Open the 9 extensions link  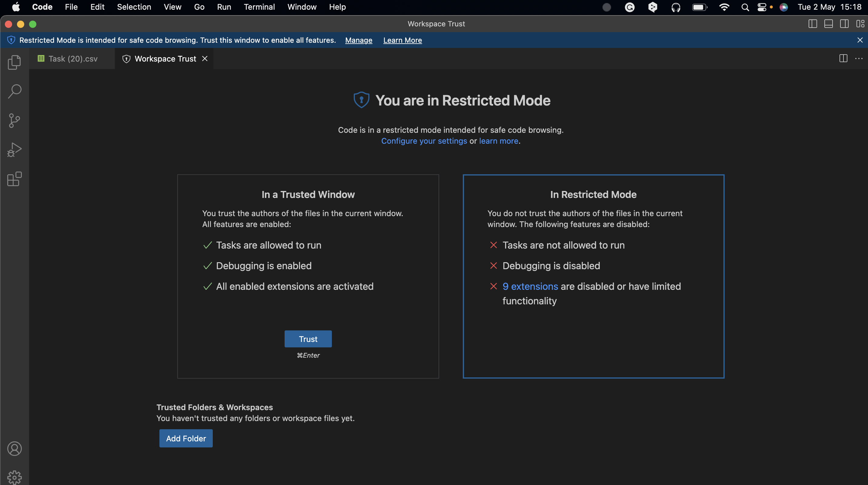pyautogui.click(x=530, y=286)
